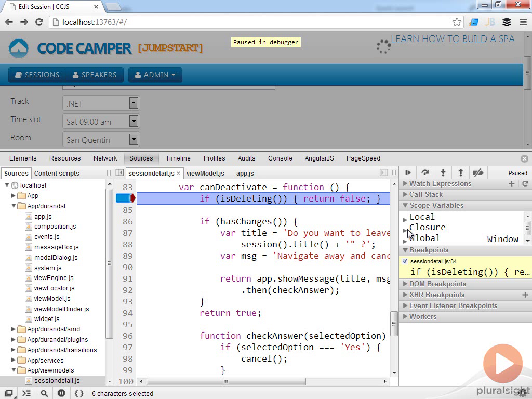
Task: Deactivate all breakpoints icon
Action: pyautogui.click(x=477, y=173)
